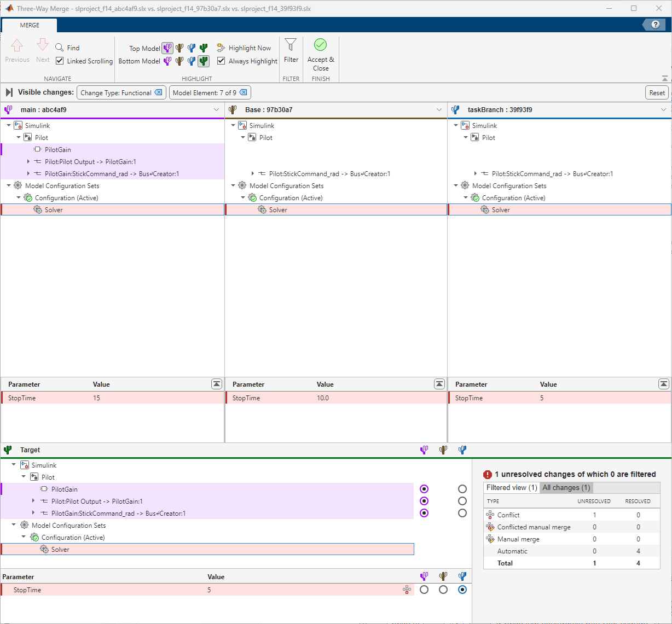The height and width of the screenshot is (624, 672).
Task: Go to the Previous change
Action: [x=17, y=51]
